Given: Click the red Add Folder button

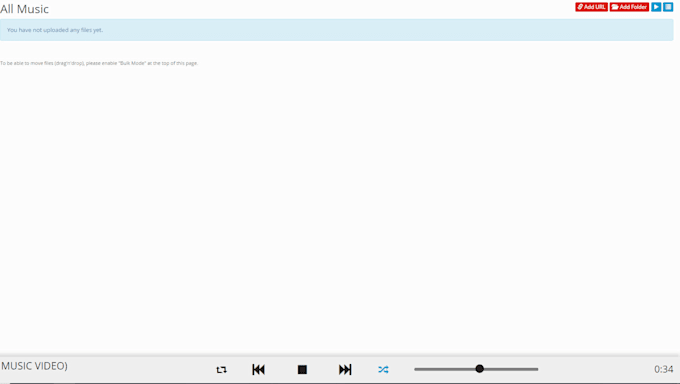Looking at the screenshot, I should point(629,7).
